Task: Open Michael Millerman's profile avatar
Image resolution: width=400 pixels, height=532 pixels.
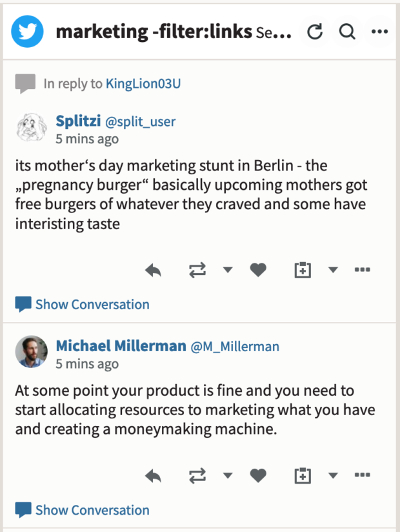Action: click(x=32, y=352)
